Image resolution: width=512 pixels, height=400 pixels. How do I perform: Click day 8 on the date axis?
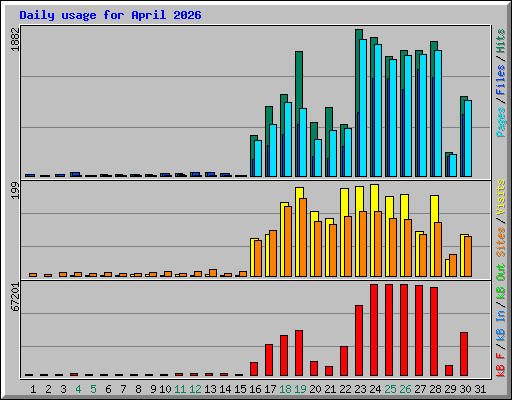tap(138, 389)
